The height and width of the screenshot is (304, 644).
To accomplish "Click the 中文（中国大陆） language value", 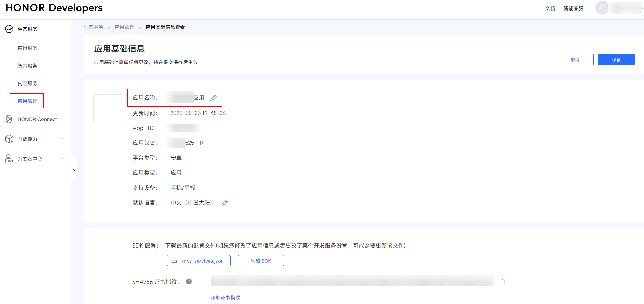I will [x=191, y=203].
